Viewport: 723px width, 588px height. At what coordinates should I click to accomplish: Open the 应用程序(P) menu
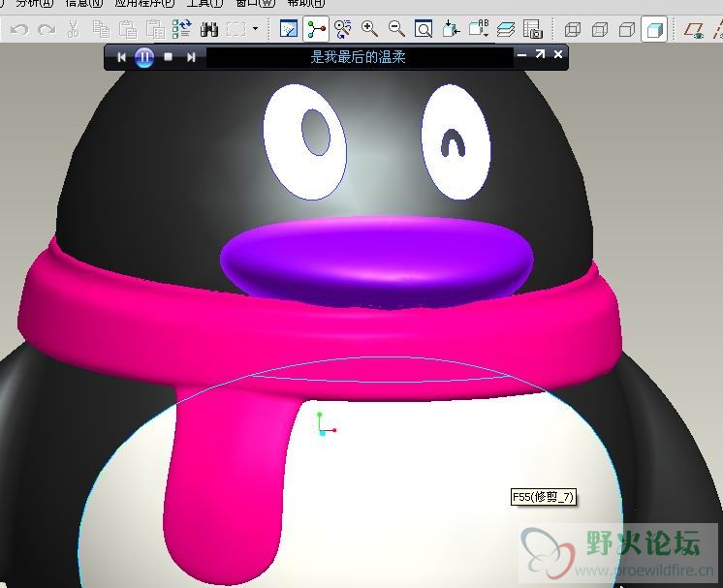144,3
